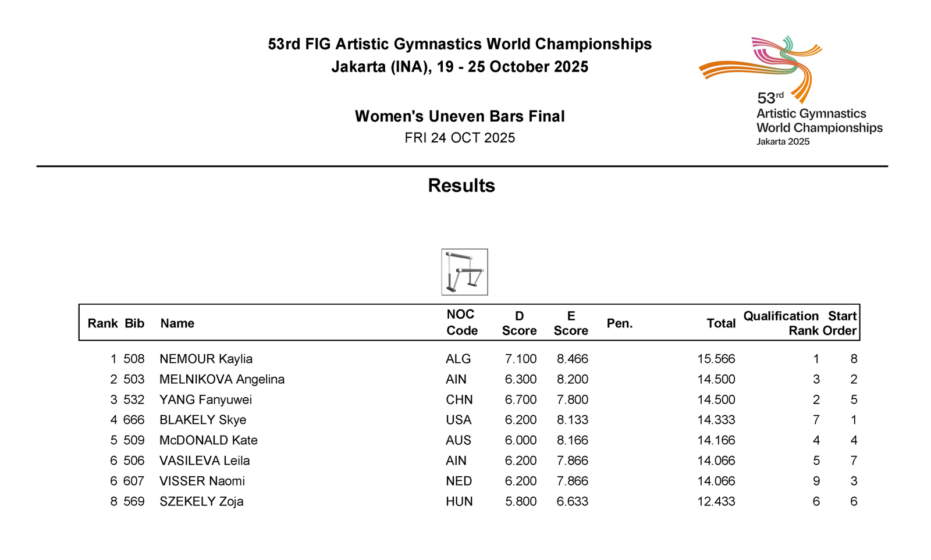The width and height of the screenshot is (931, 560).
Task: Select the "NOC Code" column header
Action: tap(461, 323)
